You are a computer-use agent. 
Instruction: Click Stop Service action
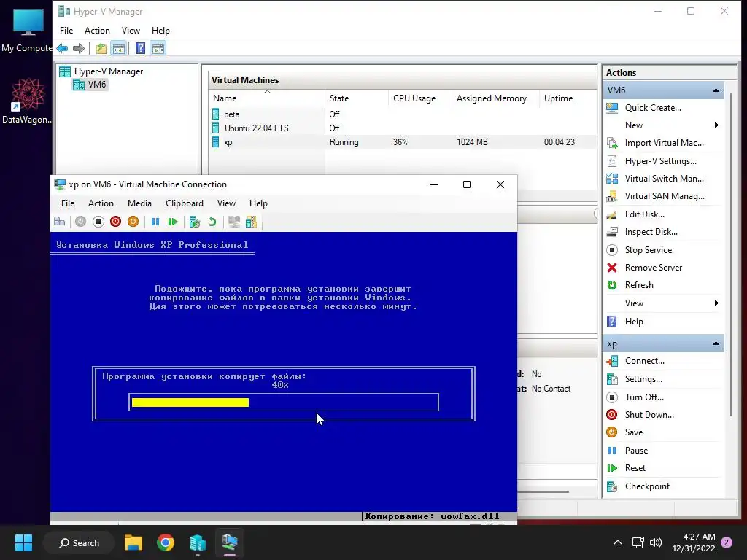point(649,250)
